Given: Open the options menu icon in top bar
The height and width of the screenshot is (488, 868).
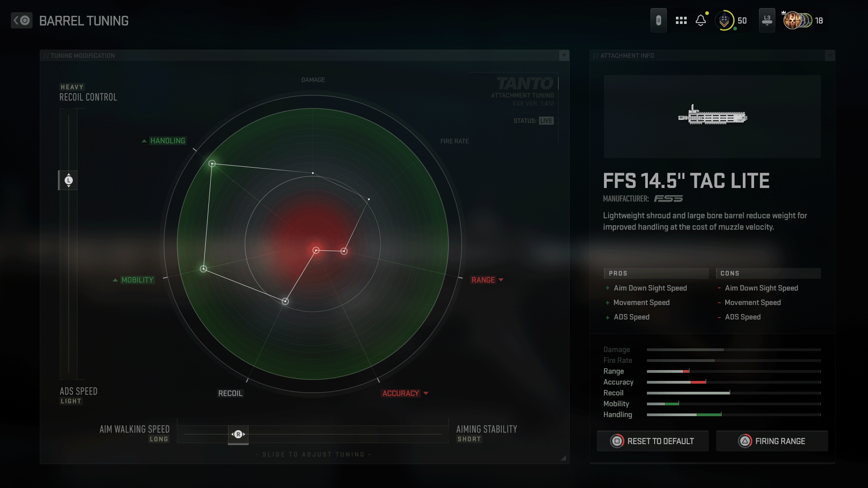Looking at the screenshot, I should point(658,20).
